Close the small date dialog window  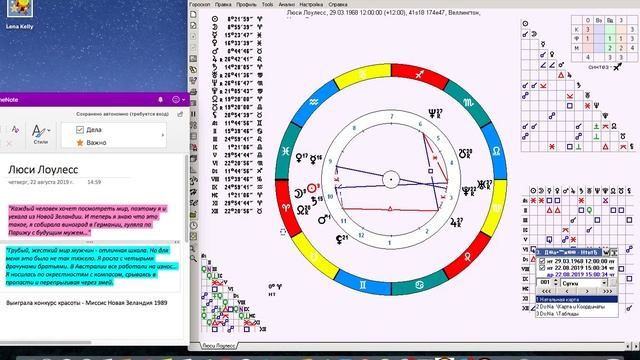[614, 253]
